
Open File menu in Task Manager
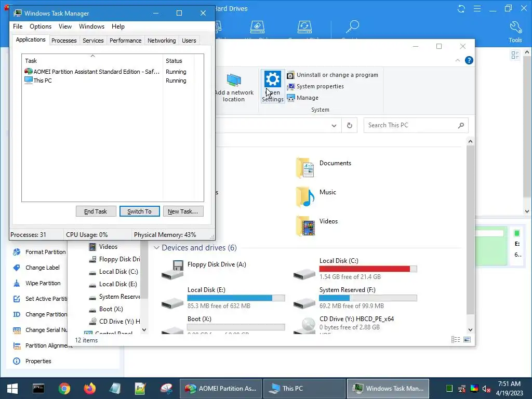pyautogui.click(x=18, y=26)
